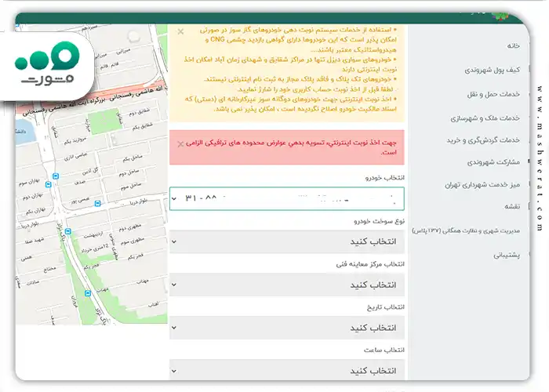Close the yellow notice box
The height and width of the screenshot is (392, 549).
(x=180, y=32)
